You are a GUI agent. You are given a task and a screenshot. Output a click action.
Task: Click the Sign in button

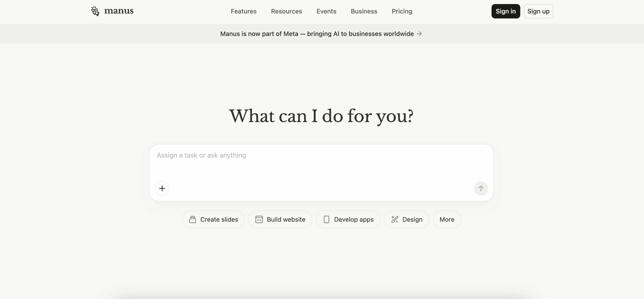pyautogui.click(x=506, y=11)
